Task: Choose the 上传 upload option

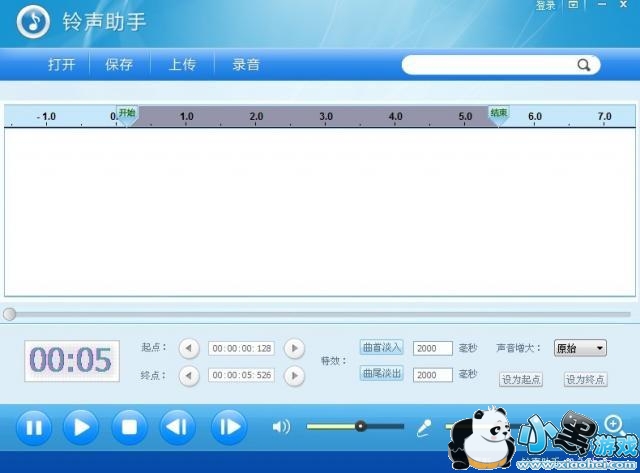Action: 182,64
